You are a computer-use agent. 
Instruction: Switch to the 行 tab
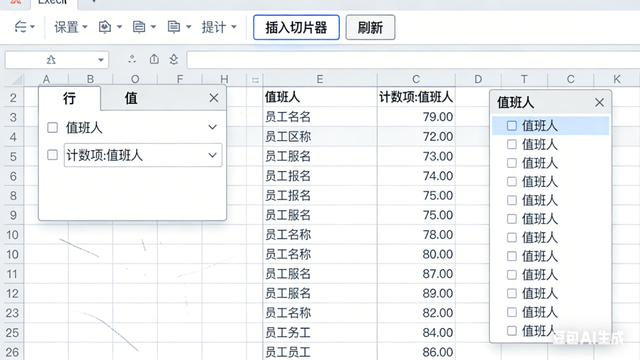pos(69,98)
